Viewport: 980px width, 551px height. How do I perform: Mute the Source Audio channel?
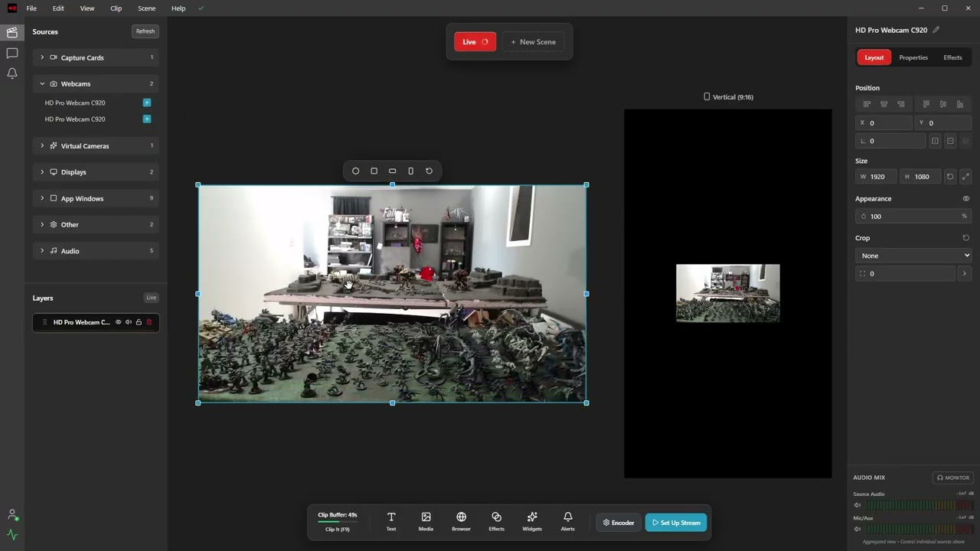tap(857, 505)
